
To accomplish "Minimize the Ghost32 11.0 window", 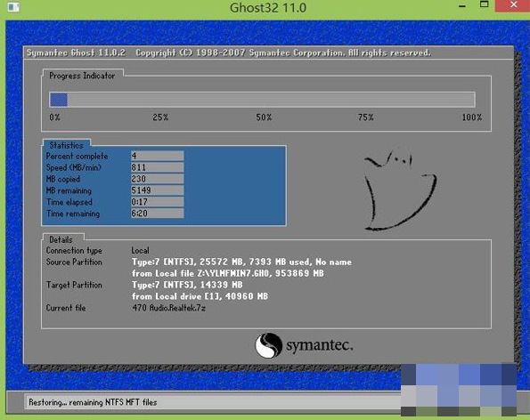I will click(462, 5).
